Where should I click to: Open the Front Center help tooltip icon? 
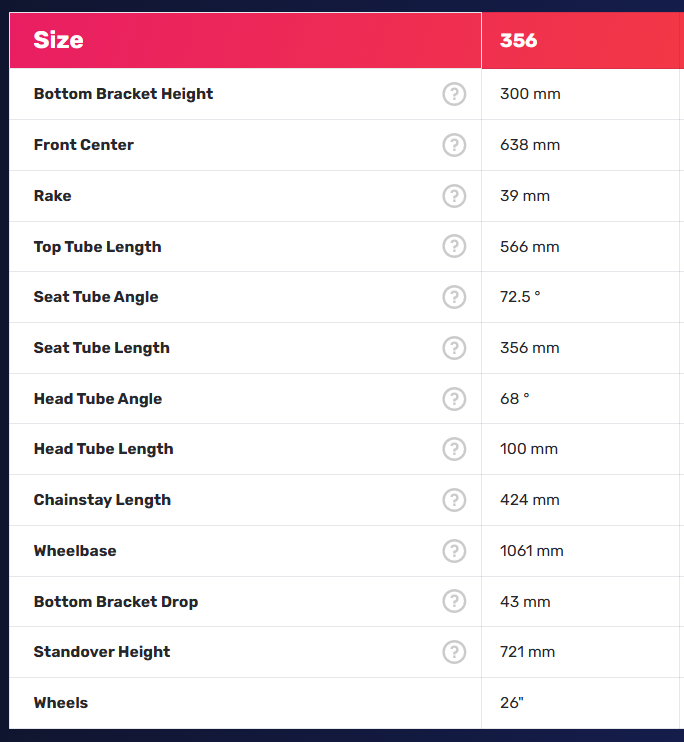point(454,145)
